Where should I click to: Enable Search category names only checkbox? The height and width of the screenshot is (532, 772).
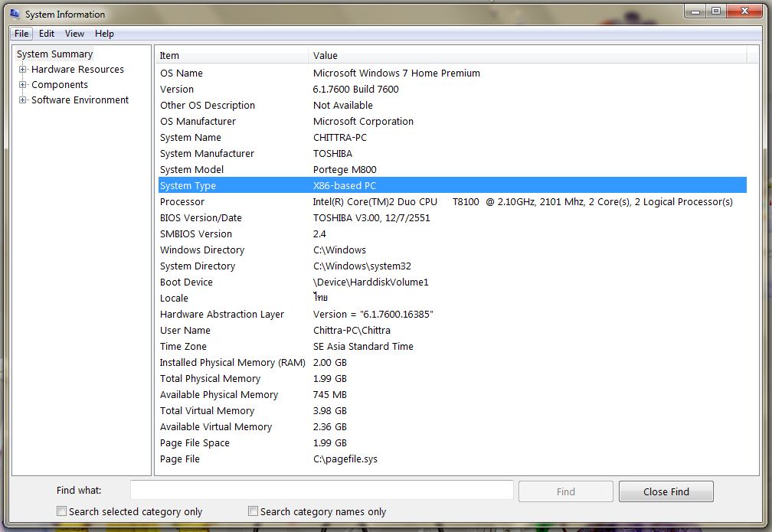click(x=253, y=511)
